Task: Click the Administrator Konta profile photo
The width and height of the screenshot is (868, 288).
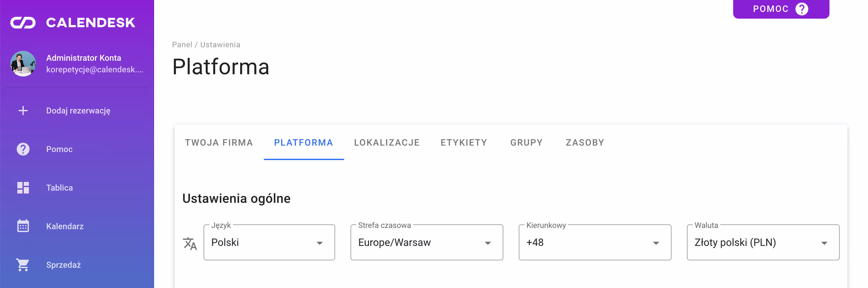Action: point(23,64)
